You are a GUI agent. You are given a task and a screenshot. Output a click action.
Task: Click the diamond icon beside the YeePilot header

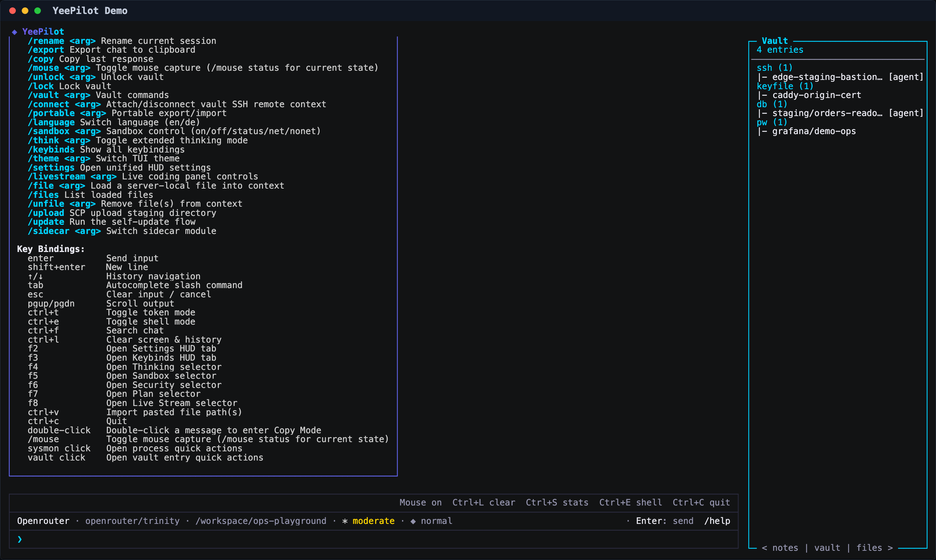click(x=14, y=32)
